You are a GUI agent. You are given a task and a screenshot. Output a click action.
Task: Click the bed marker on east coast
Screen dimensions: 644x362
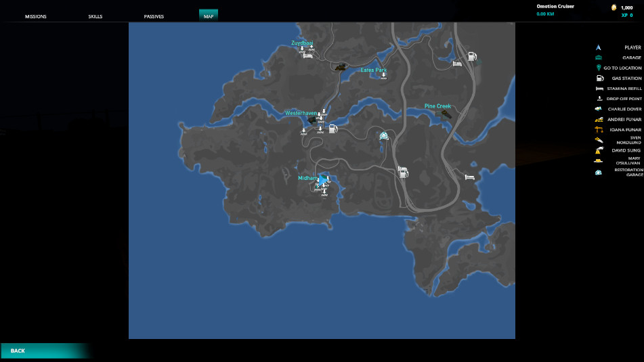click(x=470, y=177)
